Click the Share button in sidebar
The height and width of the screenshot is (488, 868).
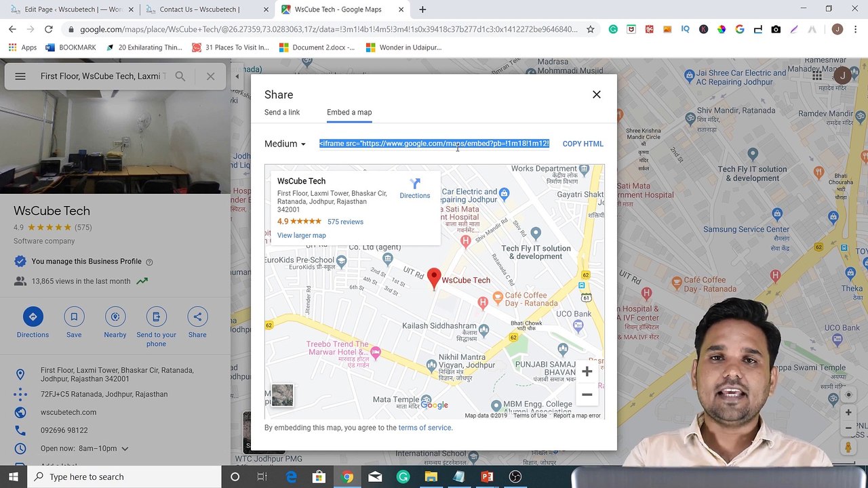[197, 323]
